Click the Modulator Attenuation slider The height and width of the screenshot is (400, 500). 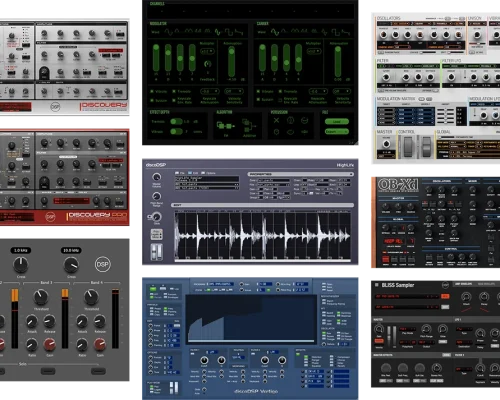(231, 62)
